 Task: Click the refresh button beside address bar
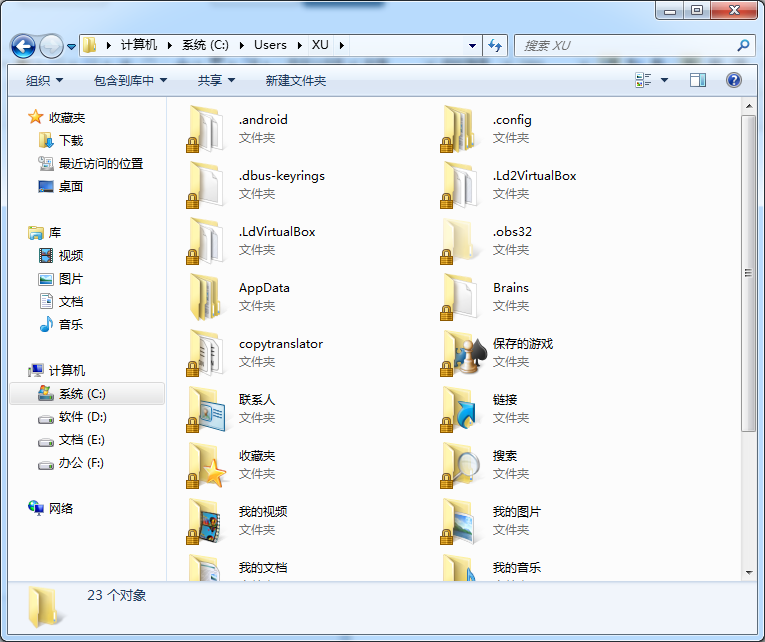click(x=496, y=46)
